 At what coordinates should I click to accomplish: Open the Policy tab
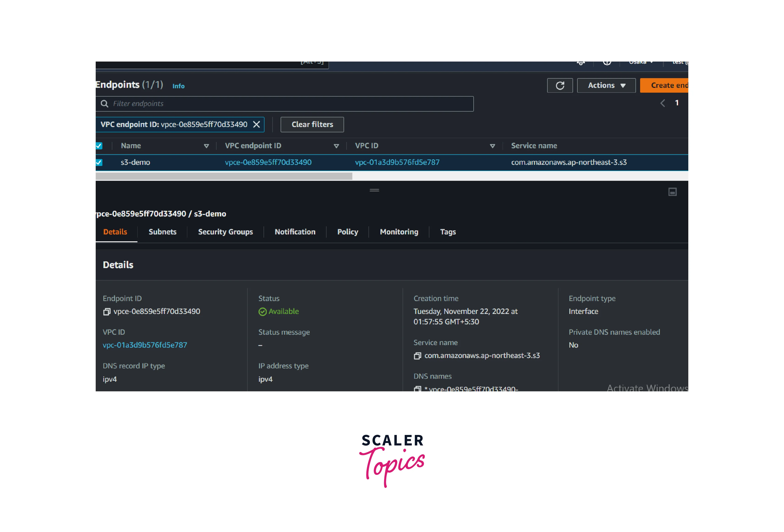pyautogui.click(x=347, y=232)
